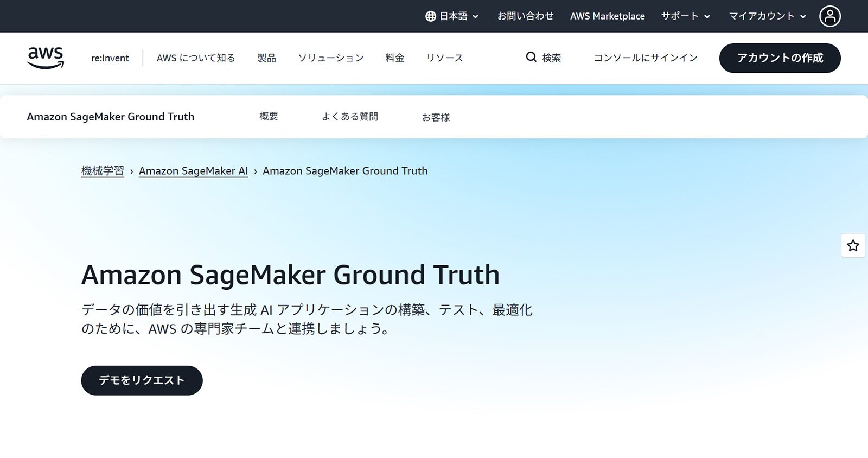Screen dimensions: 868x458
Task: Open the 料金 menu
Action: pos(395,58)
